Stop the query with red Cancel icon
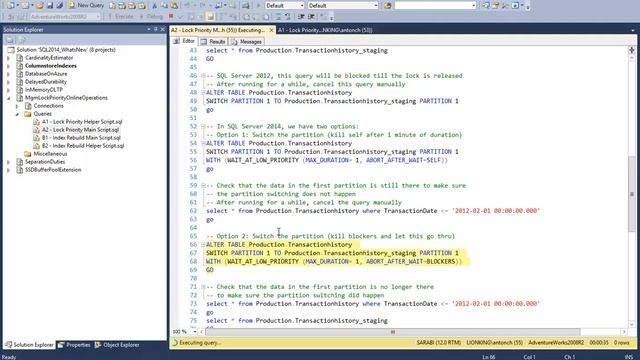 click(x=171, y=16)
